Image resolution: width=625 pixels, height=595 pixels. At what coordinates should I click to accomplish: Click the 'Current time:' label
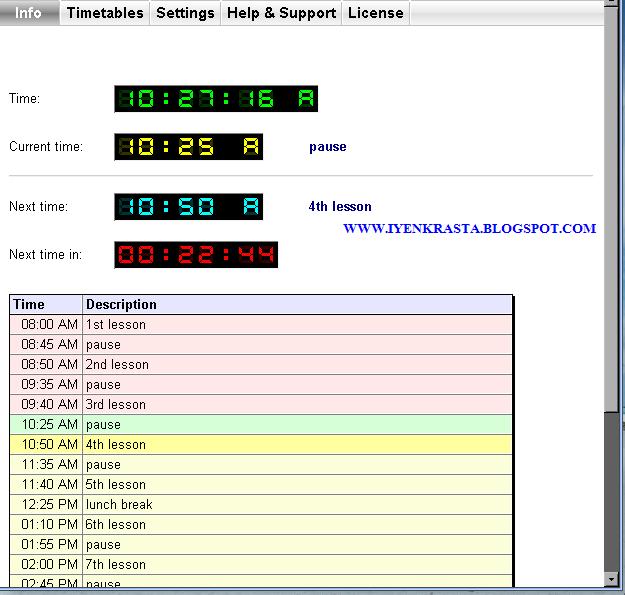coord(46,147)
